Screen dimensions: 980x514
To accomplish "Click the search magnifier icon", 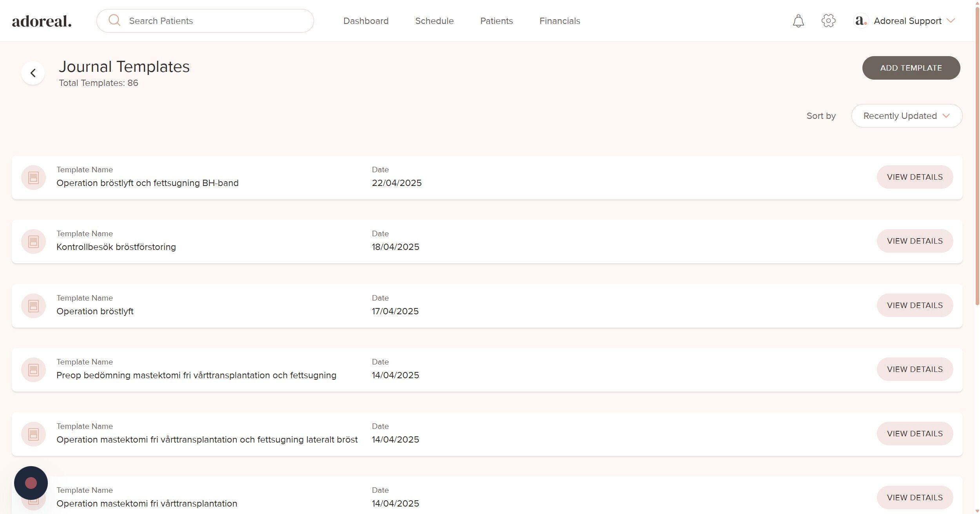I will coord(114,20).
